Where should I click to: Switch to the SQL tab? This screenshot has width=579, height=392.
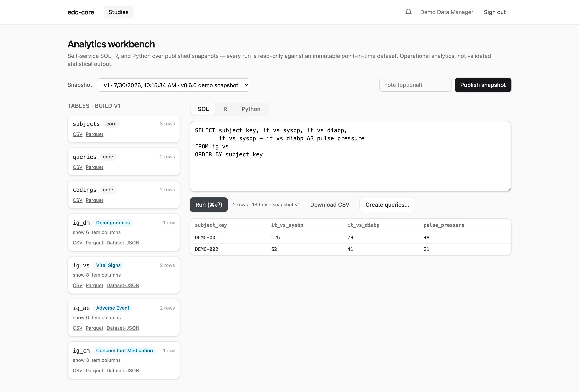pyautogui.click(x=203, y=109)
